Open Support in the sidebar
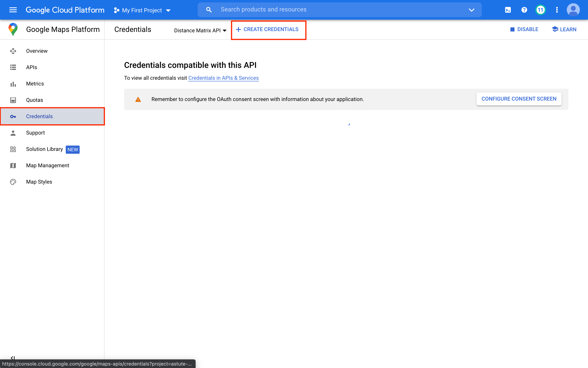Viewport: 588px width, 368px height. coord(52,133)
